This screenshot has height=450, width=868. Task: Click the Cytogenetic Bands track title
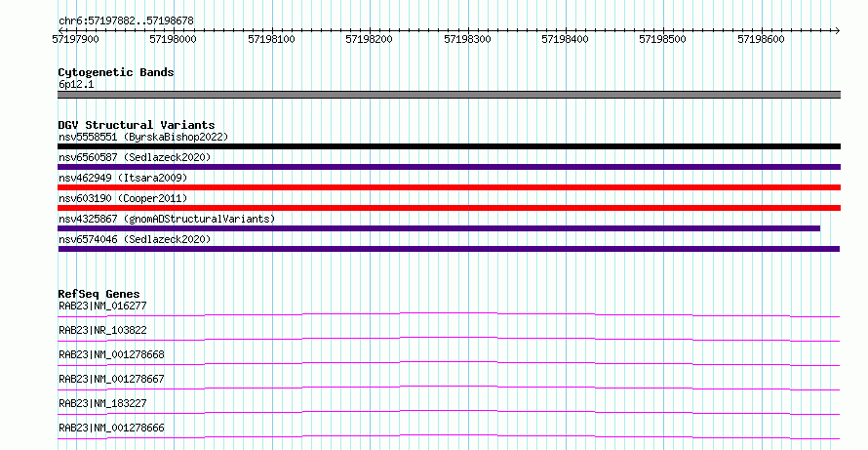116,72
